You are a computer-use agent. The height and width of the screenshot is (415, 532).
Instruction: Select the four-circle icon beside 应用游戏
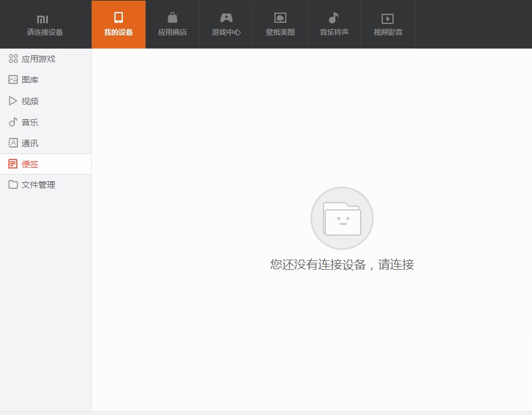click(13, 59)
